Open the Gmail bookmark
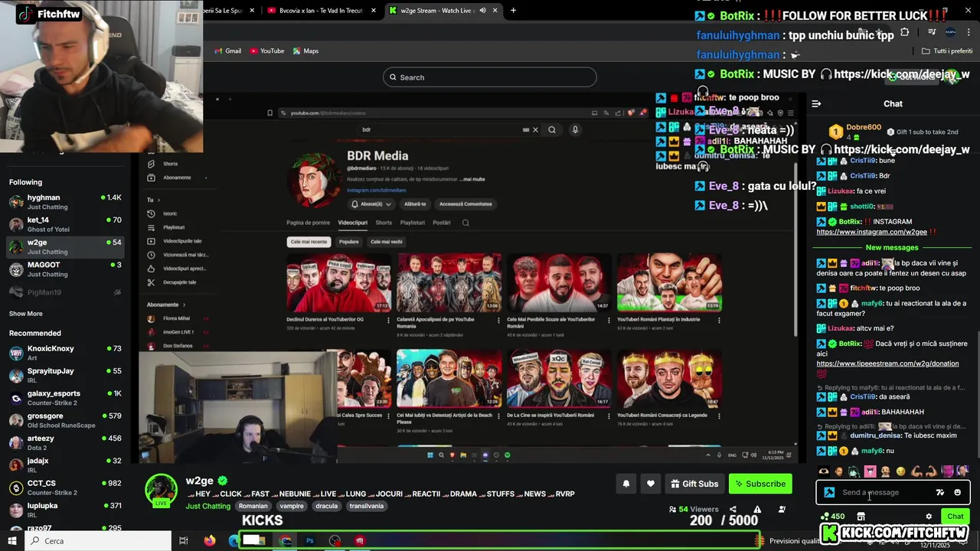 click(228, 51)
